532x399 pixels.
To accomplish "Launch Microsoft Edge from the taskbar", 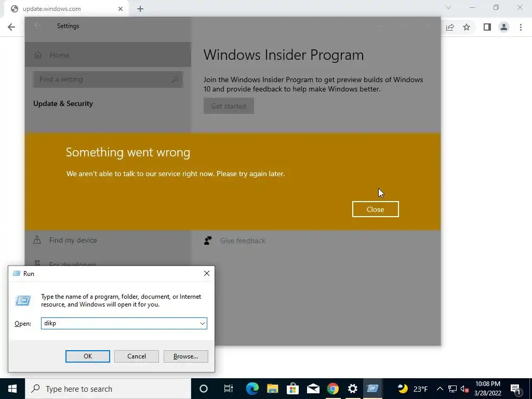I will (x=252, y=389).
